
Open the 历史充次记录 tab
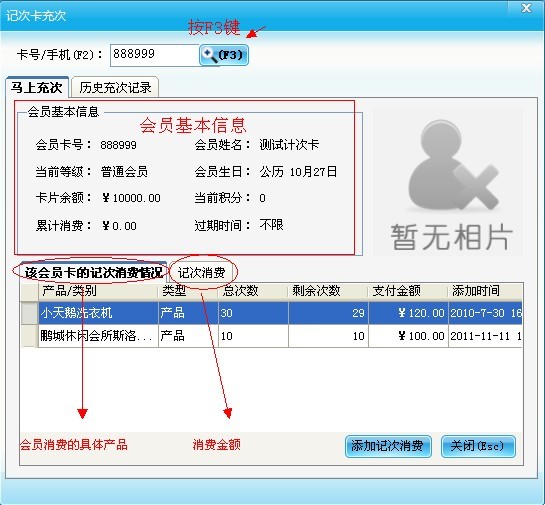[x=115, y=88]
